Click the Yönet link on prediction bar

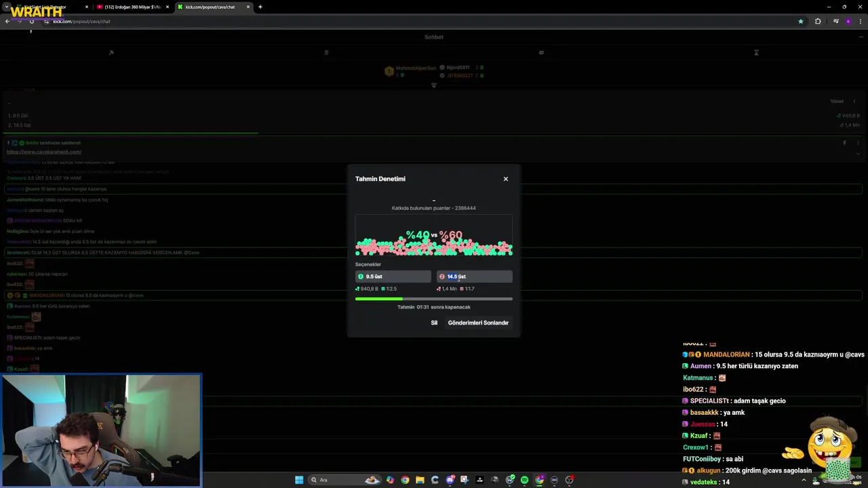click(x=837, y=102)
